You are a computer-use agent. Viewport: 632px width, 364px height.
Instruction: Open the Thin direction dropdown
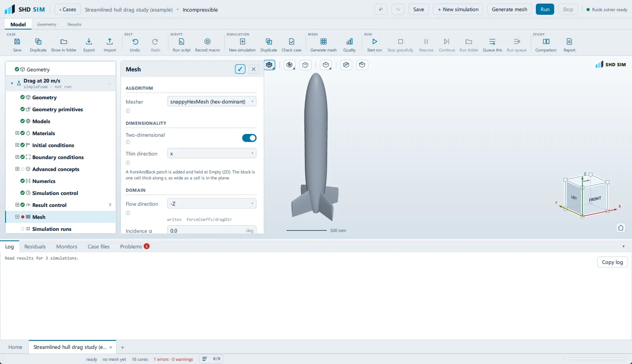point(211,153)
